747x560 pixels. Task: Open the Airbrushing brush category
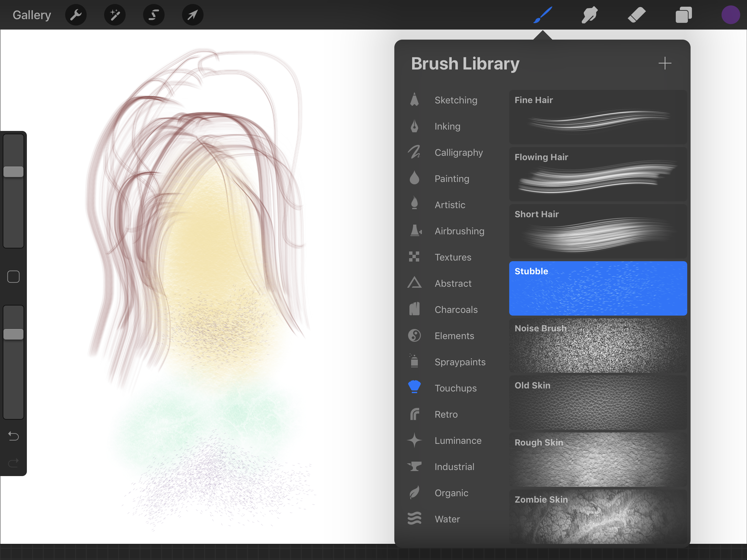click(x=459, y=231)
